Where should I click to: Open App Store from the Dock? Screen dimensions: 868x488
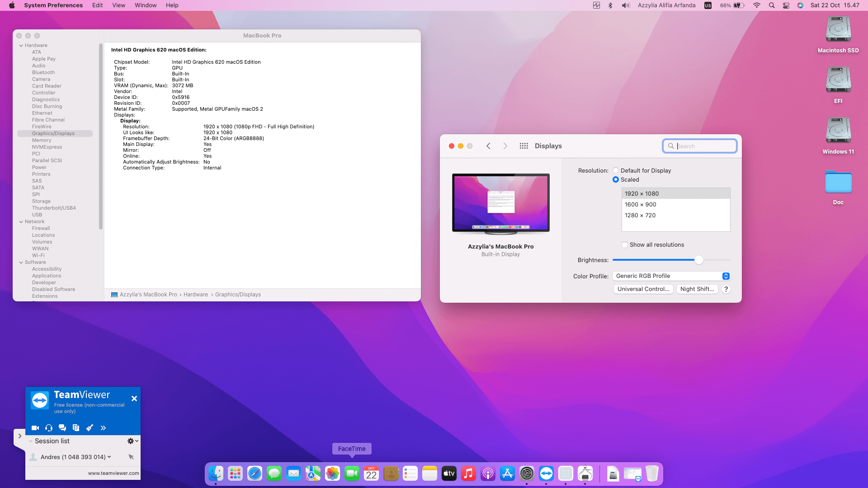(507, 474)
